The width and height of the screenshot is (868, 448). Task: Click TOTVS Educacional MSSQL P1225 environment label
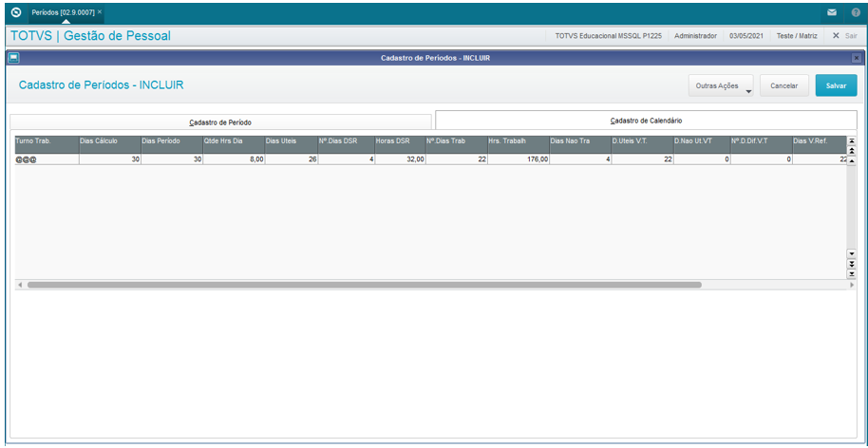(608, 35)
